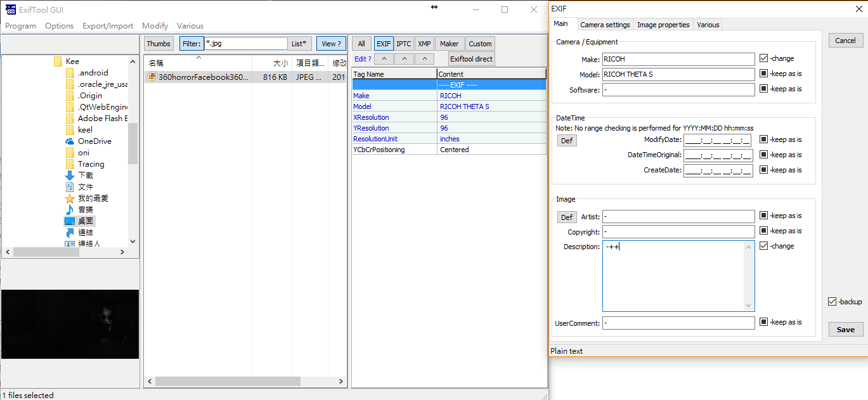This screenshot has width=868, height=400.
Task: Click the first up-arrow edit button
Action: click(384, 59)
